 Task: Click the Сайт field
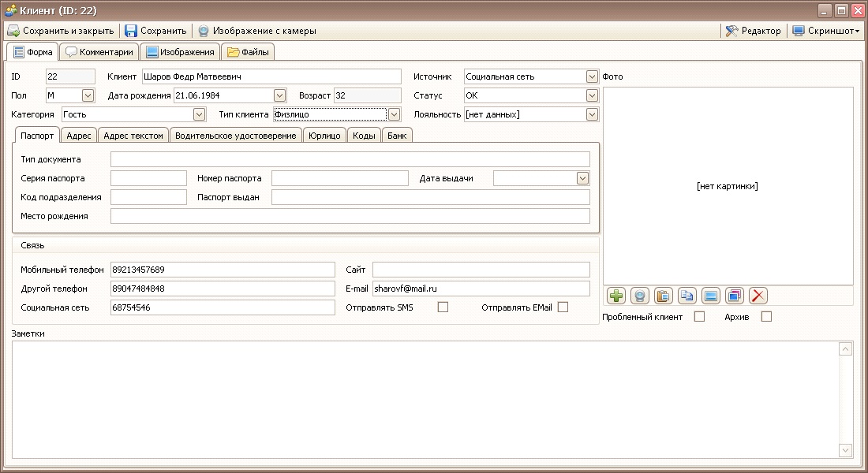click(481, 270)
